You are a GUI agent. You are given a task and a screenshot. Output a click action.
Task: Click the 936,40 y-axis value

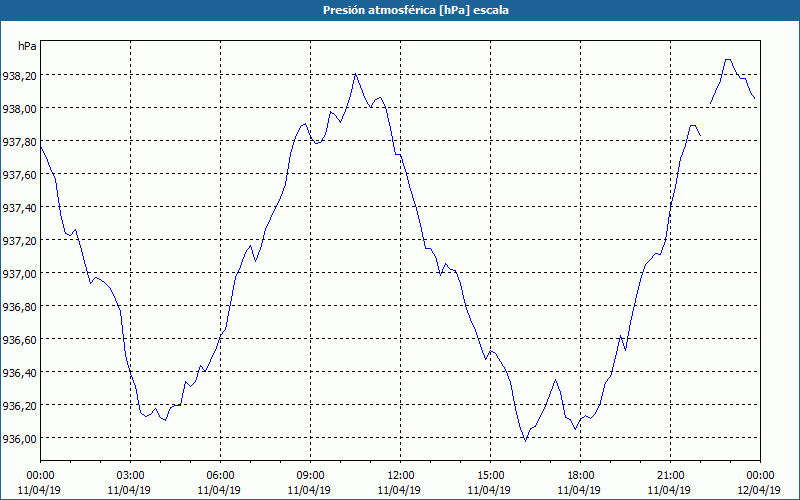pyautogui.click(x=19, y=372)
